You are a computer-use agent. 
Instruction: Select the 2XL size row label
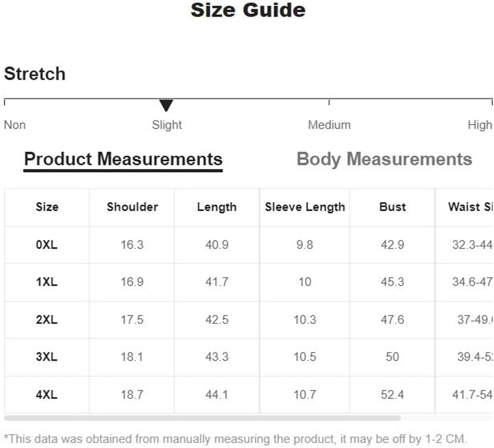tap(47, 320)
